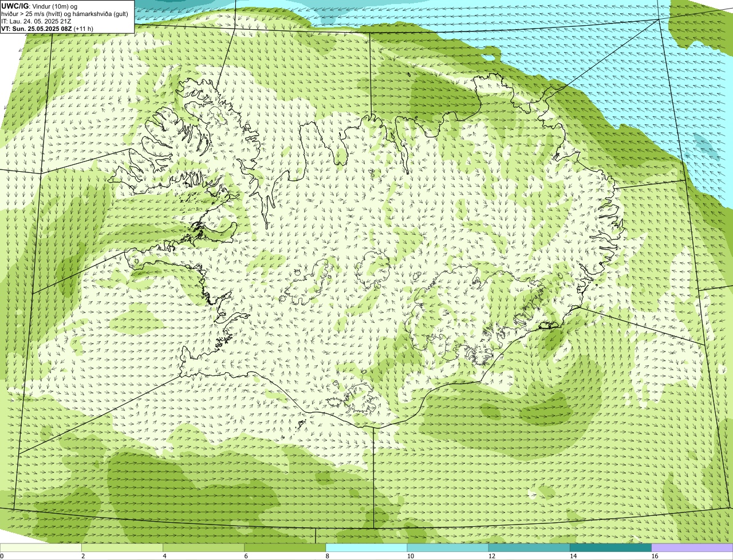The height and width of the screenshot is (560, 733).
Task: Click the purple legend swatch above 16 m/s
Action: point(692,547)
